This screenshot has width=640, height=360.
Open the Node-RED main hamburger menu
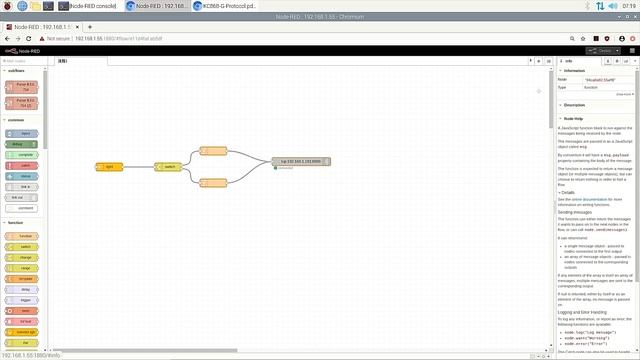point(632,51)
